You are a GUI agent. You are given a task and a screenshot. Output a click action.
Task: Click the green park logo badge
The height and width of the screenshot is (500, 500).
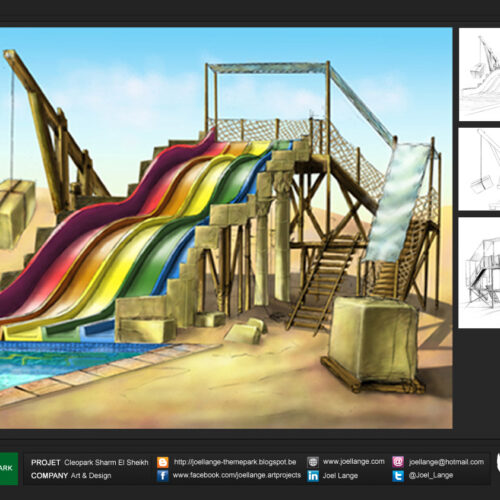tap(9, 468)
